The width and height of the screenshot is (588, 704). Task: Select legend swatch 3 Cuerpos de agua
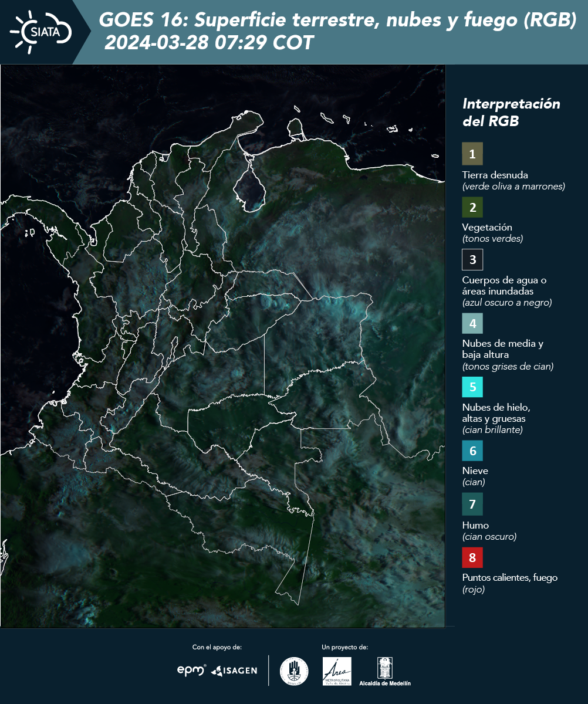472,259
